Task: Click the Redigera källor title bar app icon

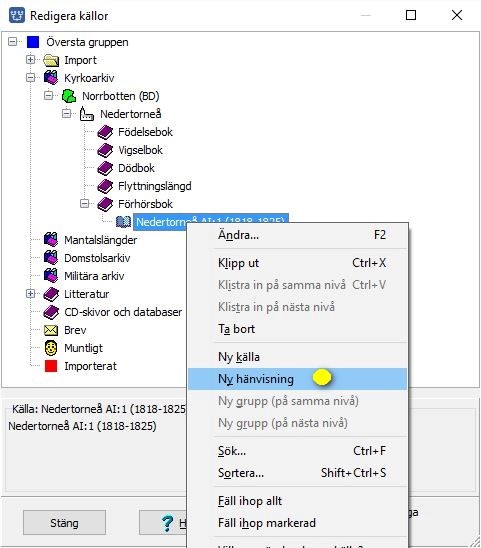Action: [17, 16]
